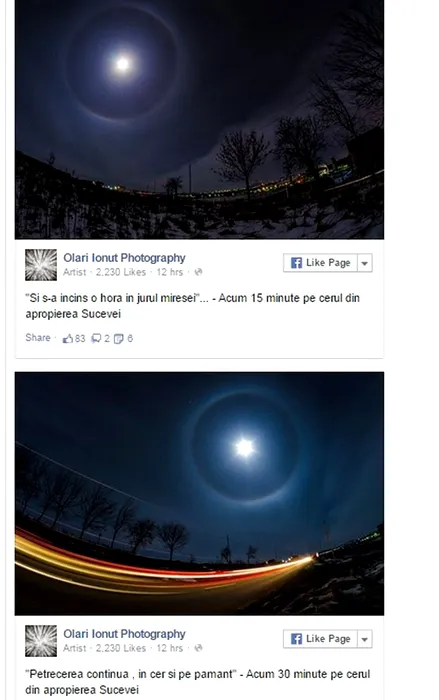Open the moon halo photo with snowy field

click(x=199, y=119)
